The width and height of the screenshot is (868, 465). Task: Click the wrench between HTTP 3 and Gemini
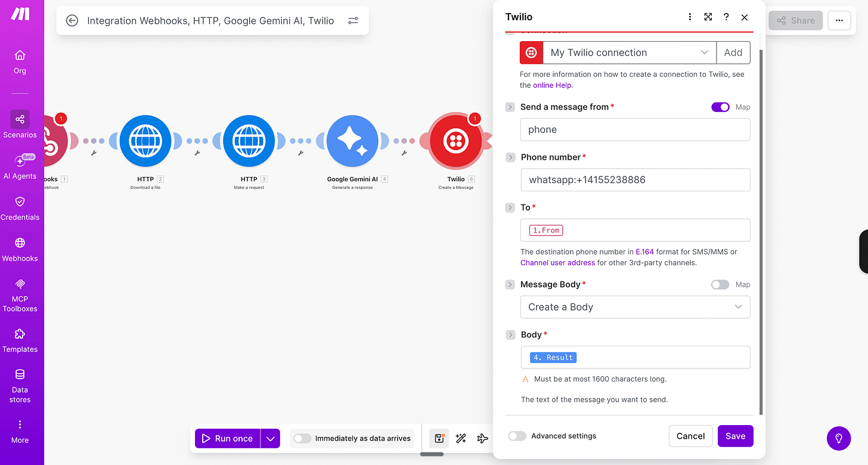point(300,153)
